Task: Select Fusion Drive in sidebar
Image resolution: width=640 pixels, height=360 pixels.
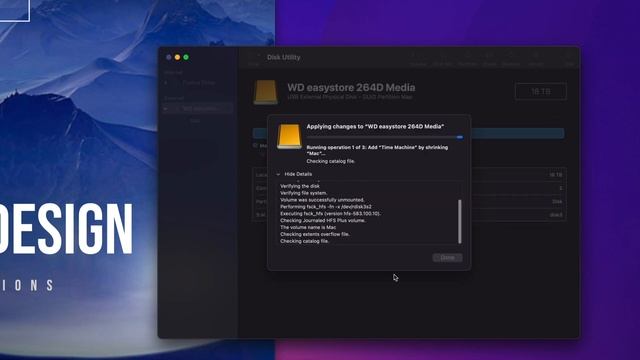Action: (x=198, y=83)
